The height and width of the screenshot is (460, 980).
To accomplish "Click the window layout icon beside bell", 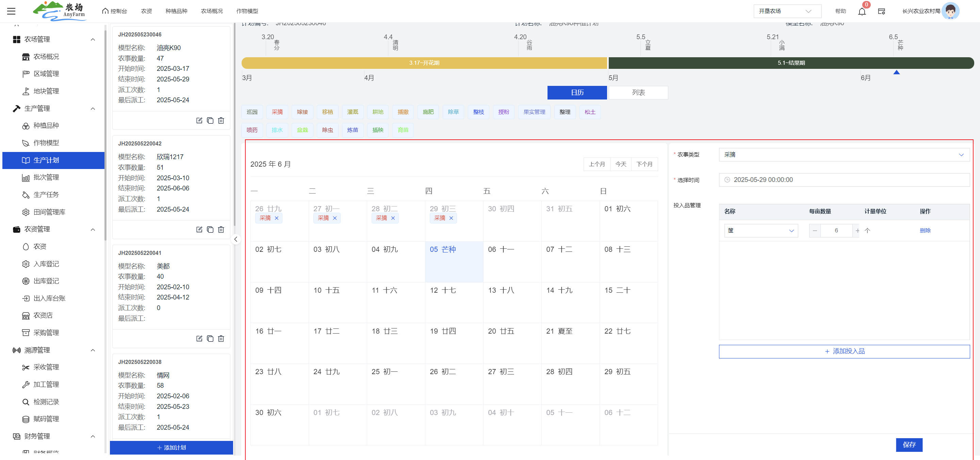I will point(881,12).
